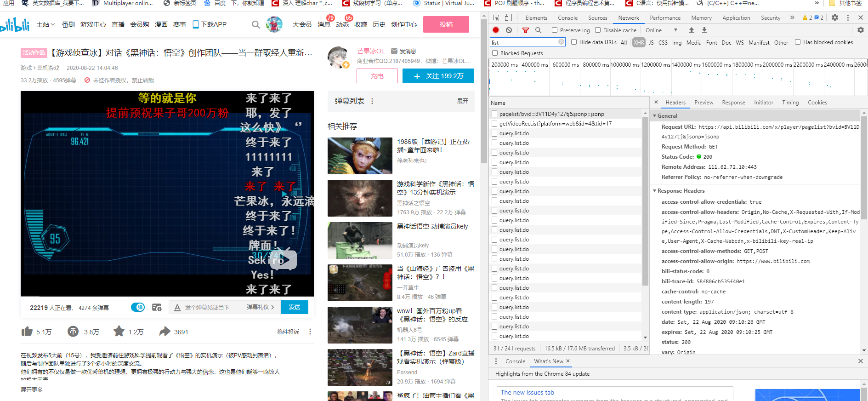Open the Response tab of request details
Image resolution: width=868 pixels, height=401 pixels.
click(733, 102)
